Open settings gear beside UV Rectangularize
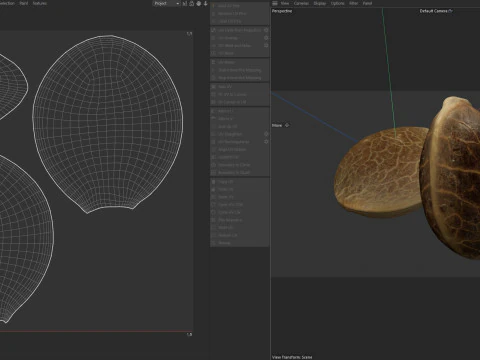The width and height of the screenshot is (480, 360). point(266,142)
